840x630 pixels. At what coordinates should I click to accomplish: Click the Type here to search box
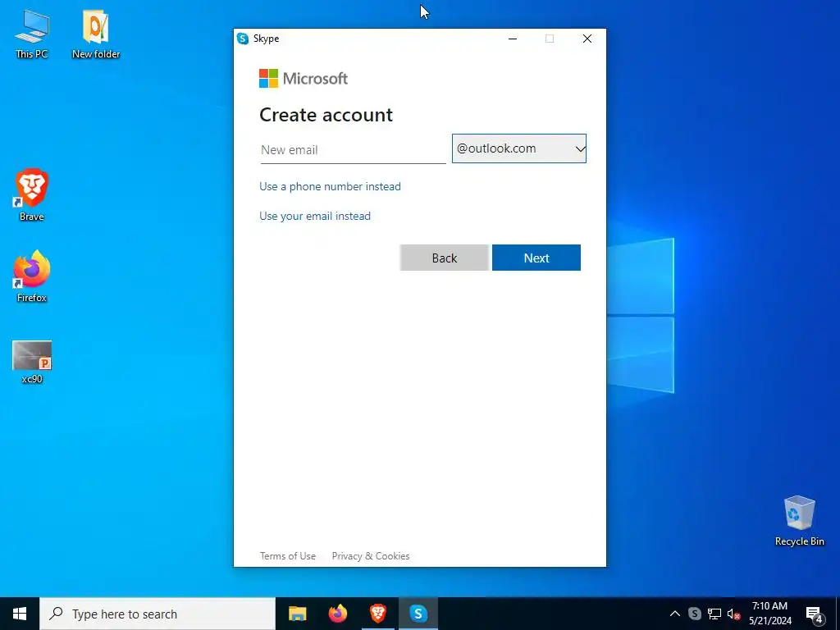click(x=157, y=614)
